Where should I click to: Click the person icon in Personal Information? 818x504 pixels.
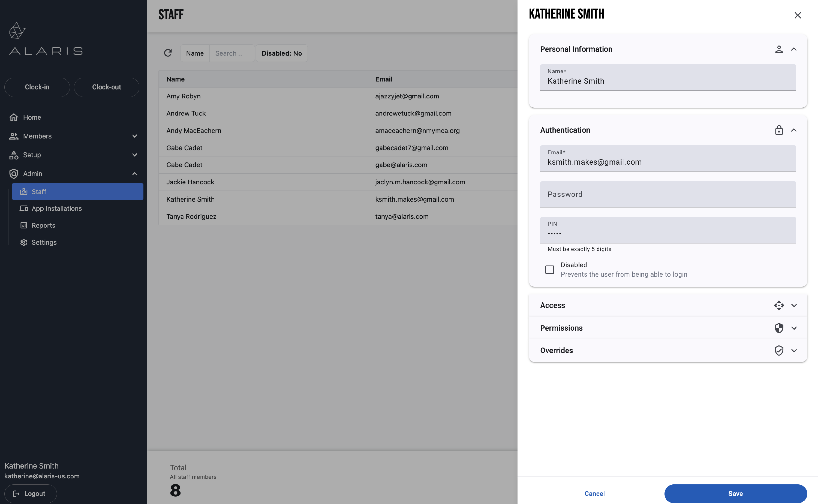[x=779, y=49]
